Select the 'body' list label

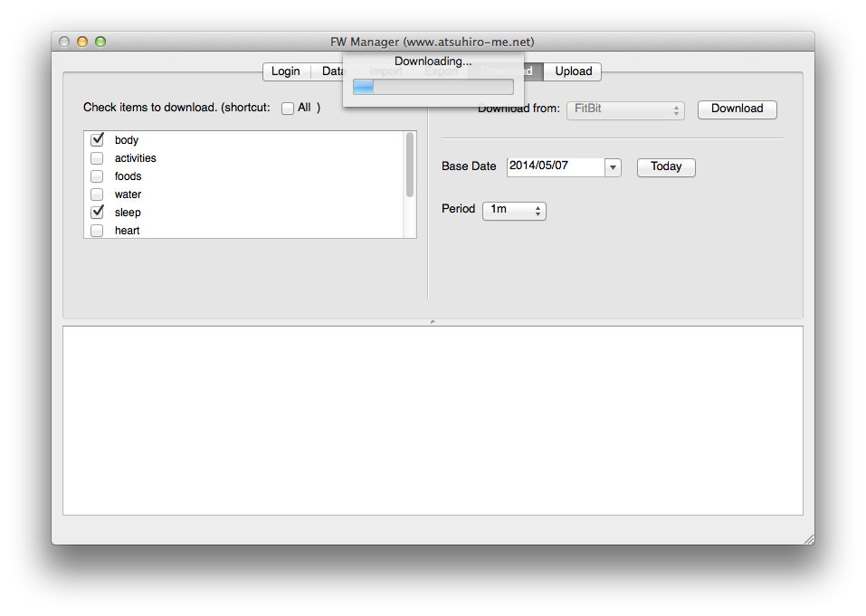click(x=127, y=140)
